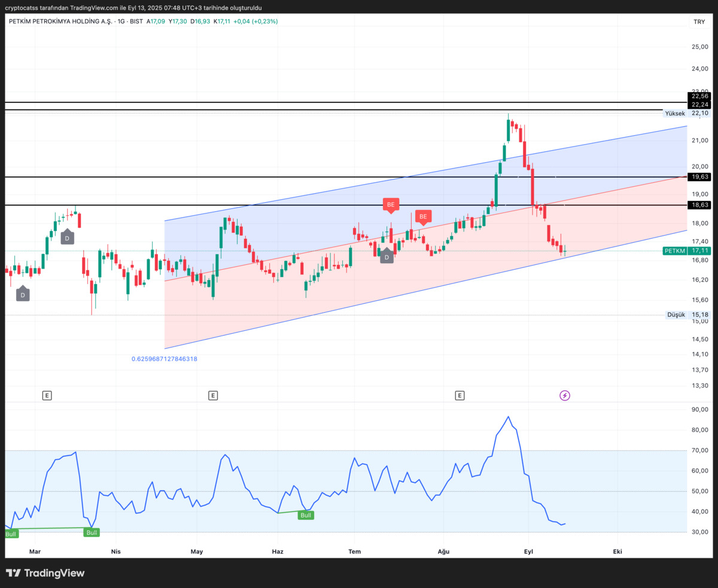Click the Tem label on time axis
This screenshot has height=588, width=718.
coord(355,552)
